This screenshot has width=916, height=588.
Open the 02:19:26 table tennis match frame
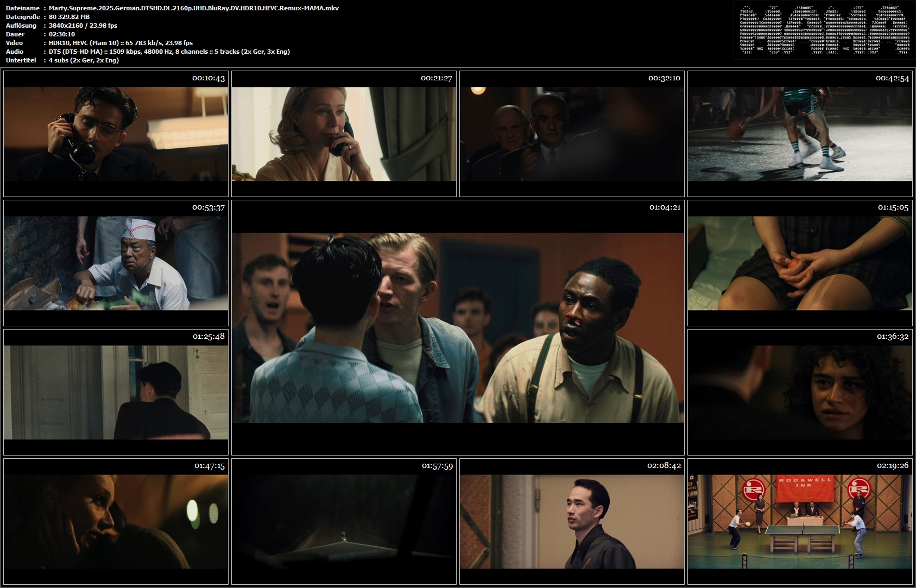(x=800, y=521)
